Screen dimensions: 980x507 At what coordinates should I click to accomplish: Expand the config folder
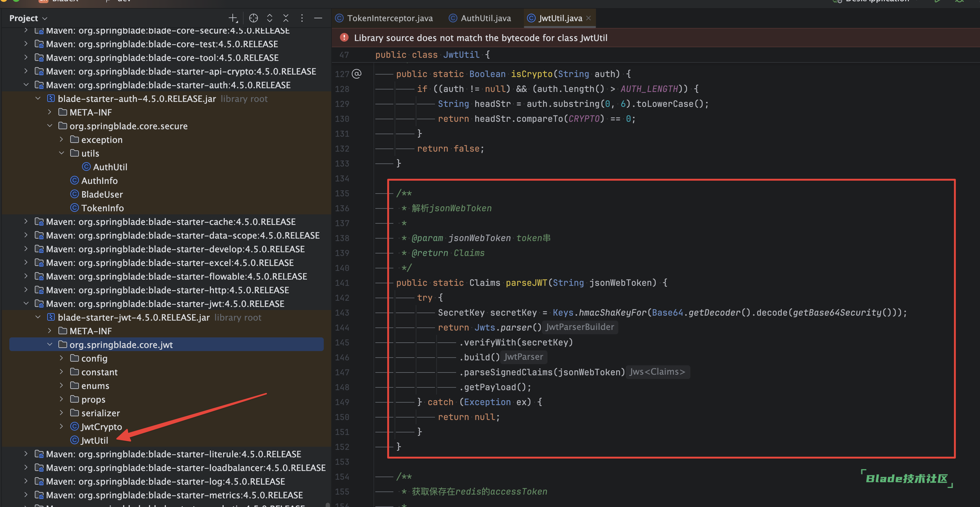click(61, 358)
